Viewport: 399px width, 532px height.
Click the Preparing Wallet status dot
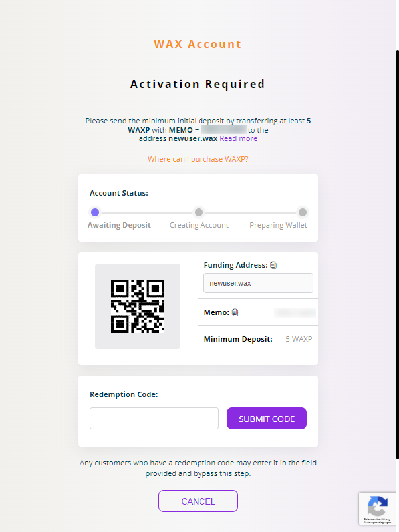coord(303,212)
